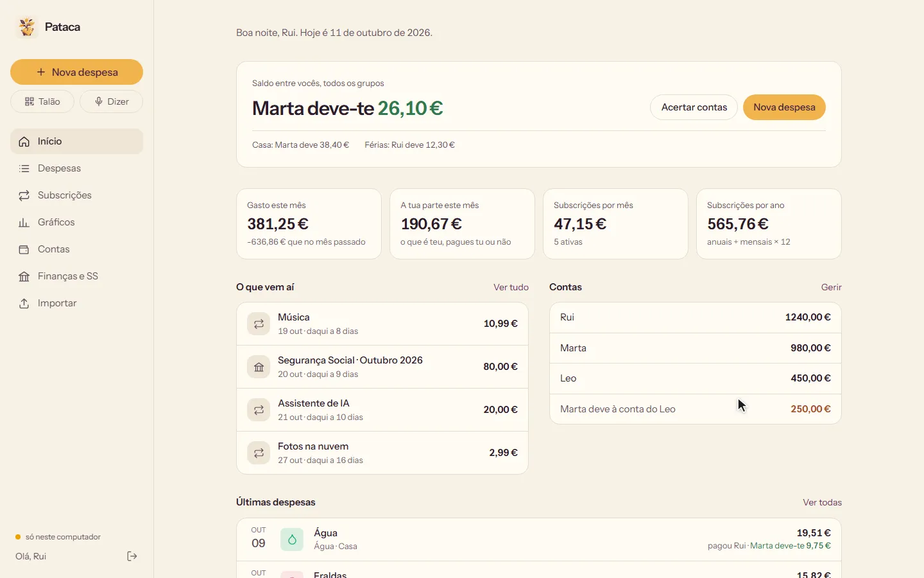This screenshot has height=578, width=924.
Task: Click the sidebar Nova despesa button
Action: [76, 72]
